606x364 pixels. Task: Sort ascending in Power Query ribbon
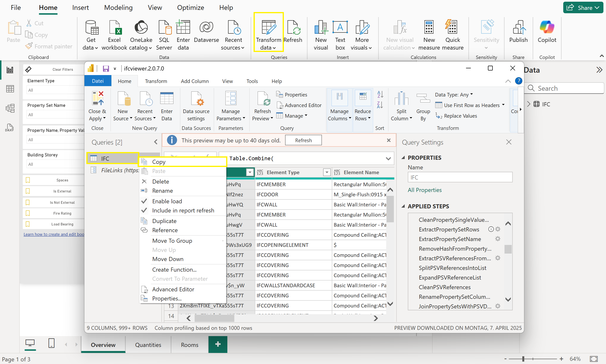[380, 95]
